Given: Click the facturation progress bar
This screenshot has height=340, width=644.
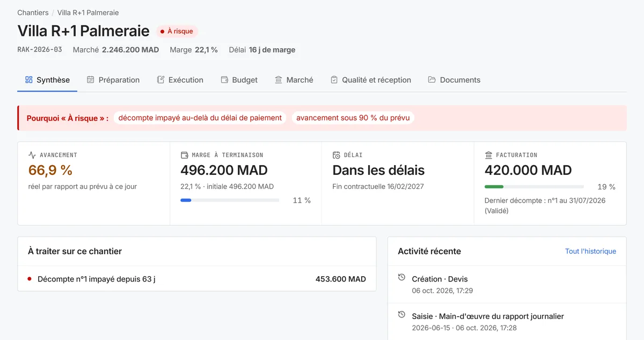Looking at the screenshot, I should click(x=534, y=187).
